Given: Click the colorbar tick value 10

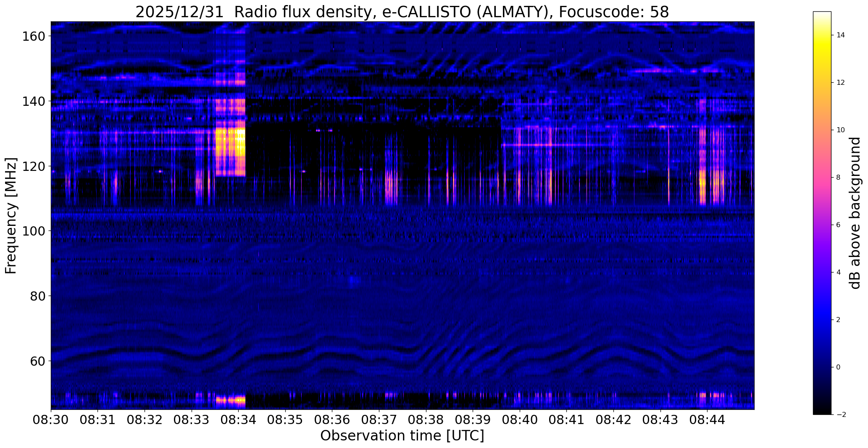Looking at the screenshot, I should pyautogui.click(x=841, y=130).
